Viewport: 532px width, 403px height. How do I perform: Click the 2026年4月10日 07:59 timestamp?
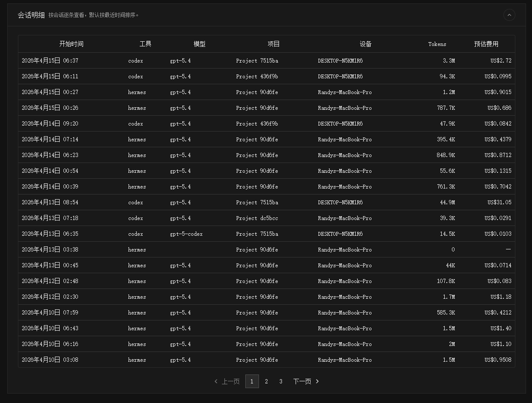point(50,312)
